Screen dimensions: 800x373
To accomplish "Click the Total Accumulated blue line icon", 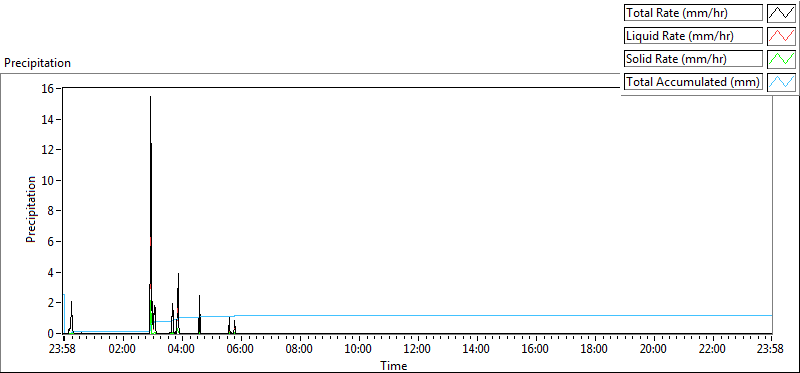I will pos(781,82).
